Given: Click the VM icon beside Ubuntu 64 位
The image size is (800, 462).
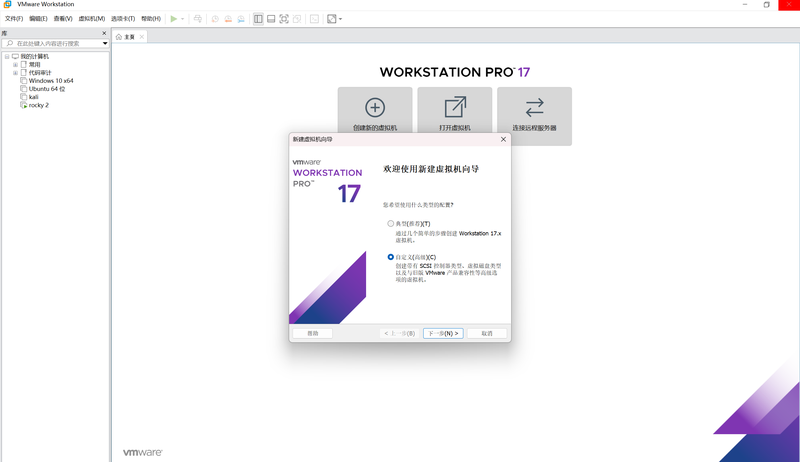Looking at the screenshot, I should pos(23,89).
